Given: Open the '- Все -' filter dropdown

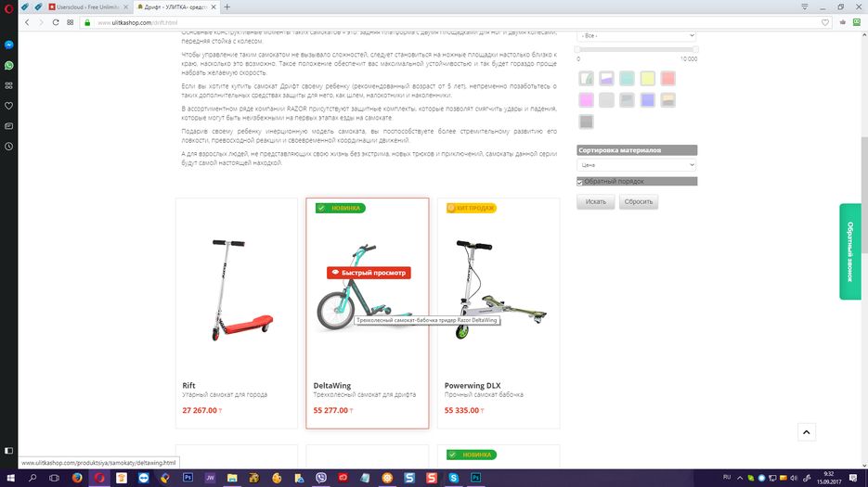Looking at the screenshot, I should click(637, 35).
